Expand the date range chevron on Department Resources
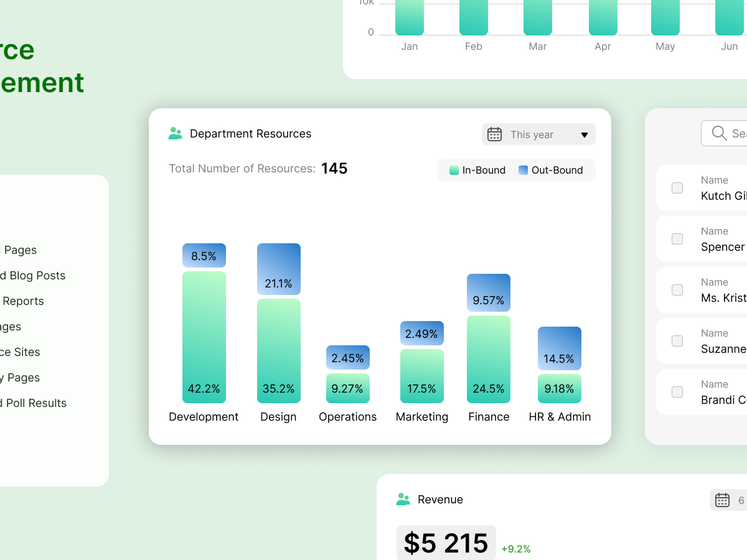The image size is (747, 560). pyautogui.click(x=584, y=134)
